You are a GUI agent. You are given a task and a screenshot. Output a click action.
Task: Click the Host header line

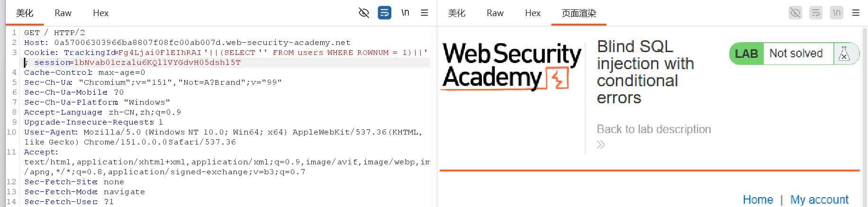tap(187, 43)
